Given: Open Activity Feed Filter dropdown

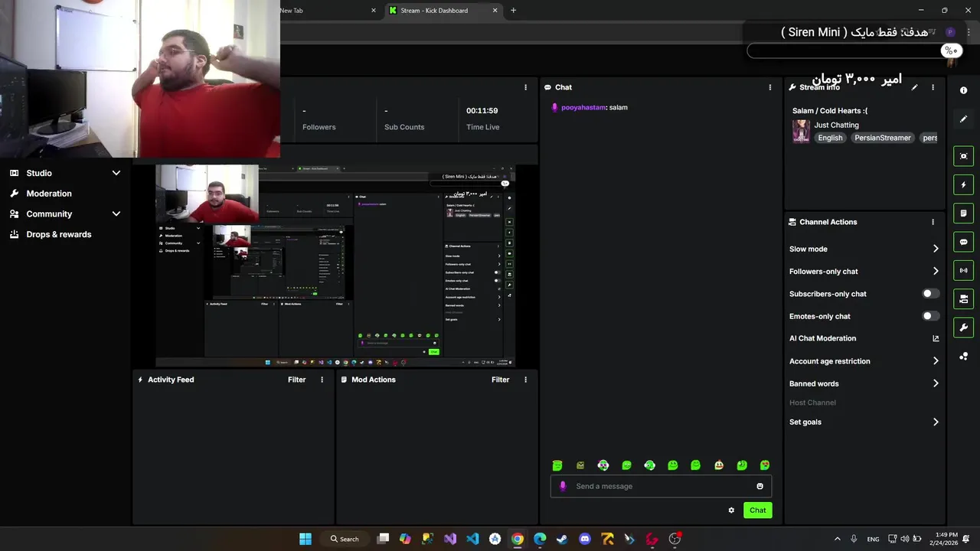Looking at the screenshot, I should click(296, 380).
